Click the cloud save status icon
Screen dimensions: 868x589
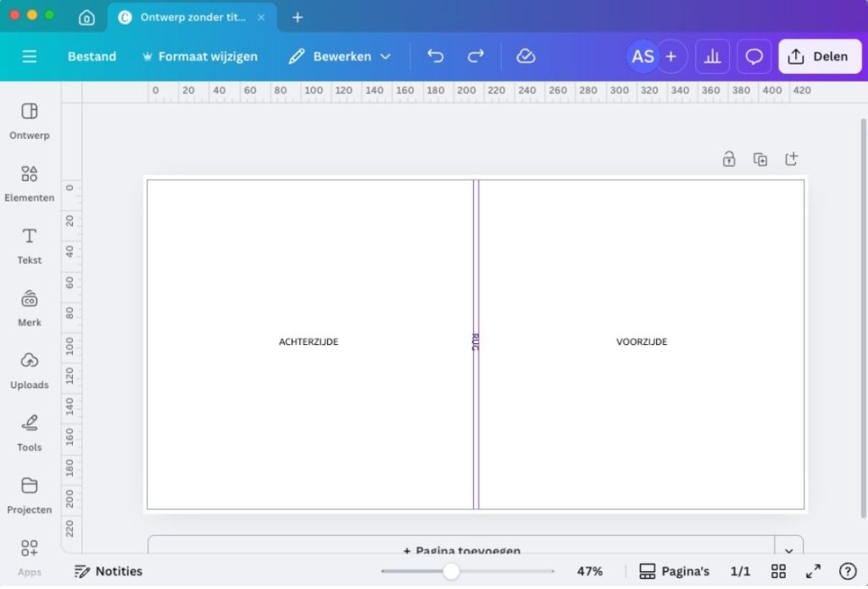click(x=526, y=57)
